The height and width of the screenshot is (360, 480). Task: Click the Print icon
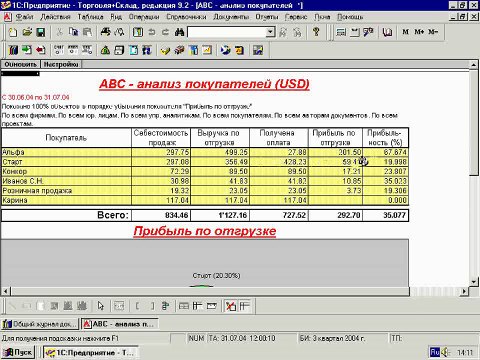[105, 32]
